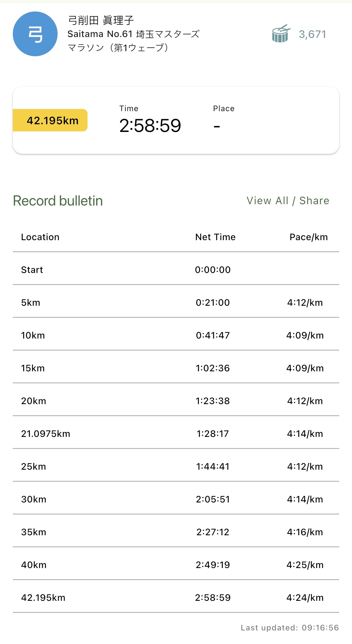The width and height of the screenshot is (352, 644).
Task: Click the 10km split row
Action: coord(176,335)
